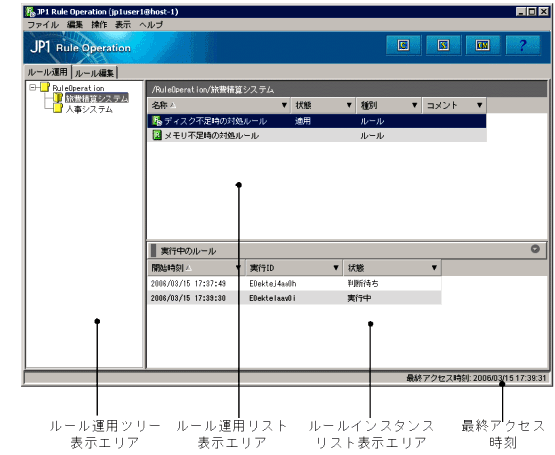Viewport: 555px width, 455px height.
Task: Open the 表示 menu
Action: coord(123,24)
